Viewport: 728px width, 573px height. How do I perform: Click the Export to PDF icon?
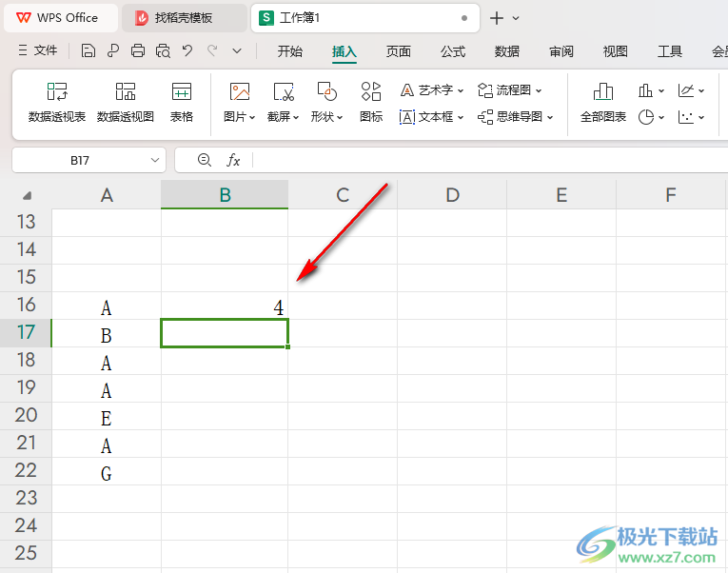[x=113, y=50]
